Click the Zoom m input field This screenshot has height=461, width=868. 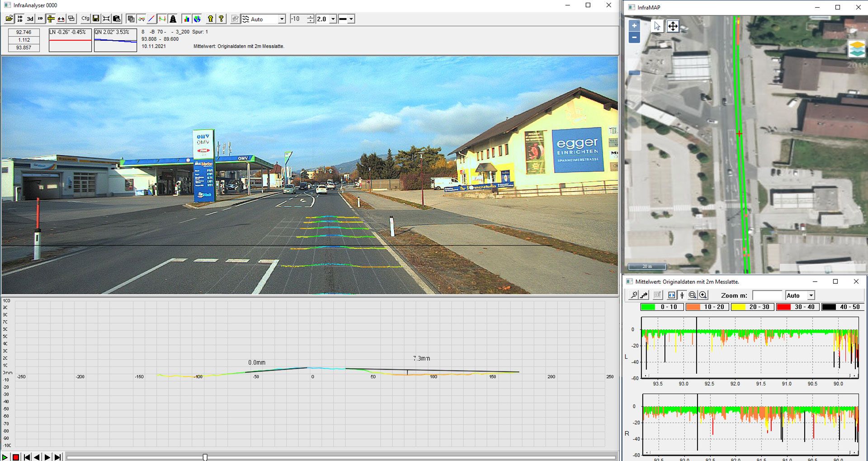(767, 296)
